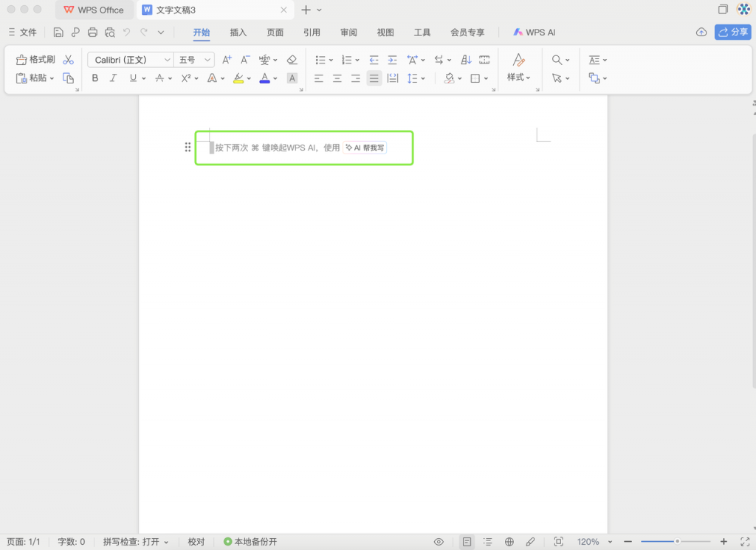The height and width of the screenshot is (550, 756).
Task: Click 本地备份开 backup status
Action: pos(251,542)
